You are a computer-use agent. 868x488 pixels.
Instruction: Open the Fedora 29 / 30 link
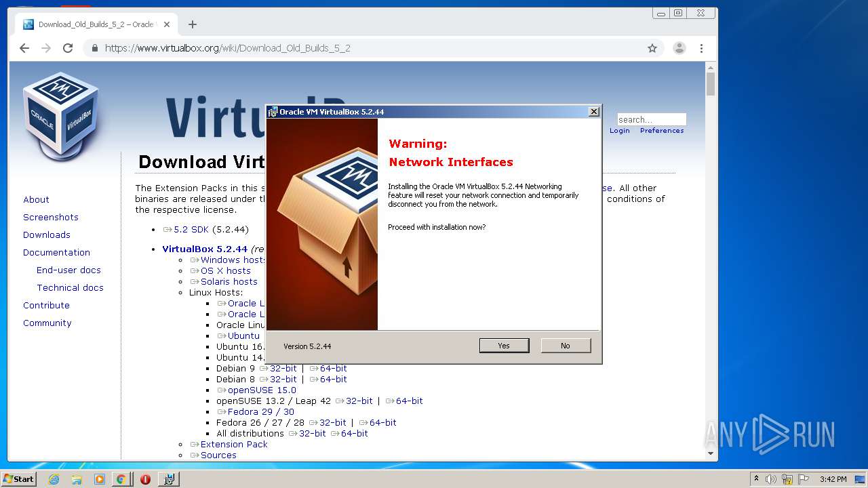(x=256, y=412)
